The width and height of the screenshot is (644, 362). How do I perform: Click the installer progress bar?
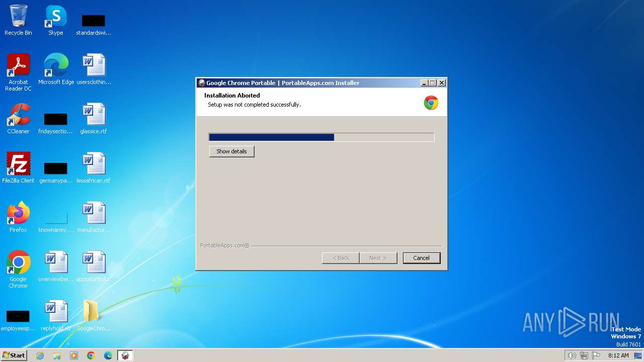coord(321,137)
